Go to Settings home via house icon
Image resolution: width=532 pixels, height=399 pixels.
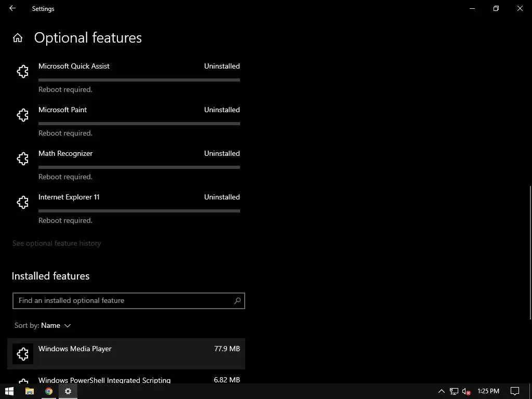18,37
